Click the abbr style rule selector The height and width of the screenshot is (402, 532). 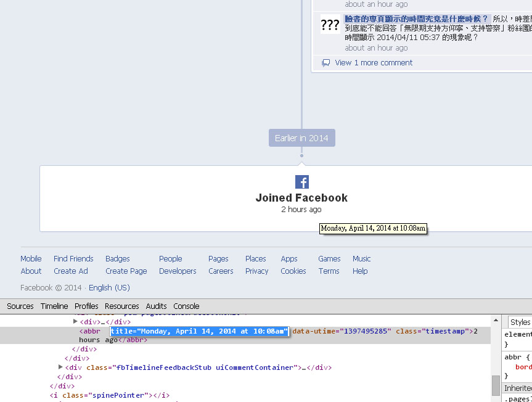513,357
